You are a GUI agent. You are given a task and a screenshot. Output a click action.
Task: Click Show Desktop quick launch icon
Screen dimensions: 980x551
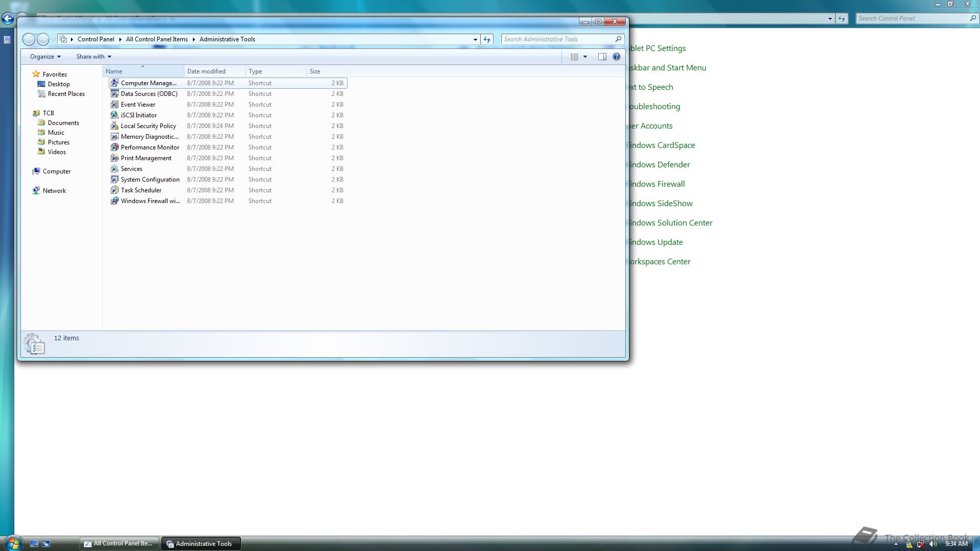(x=34, y=544)
